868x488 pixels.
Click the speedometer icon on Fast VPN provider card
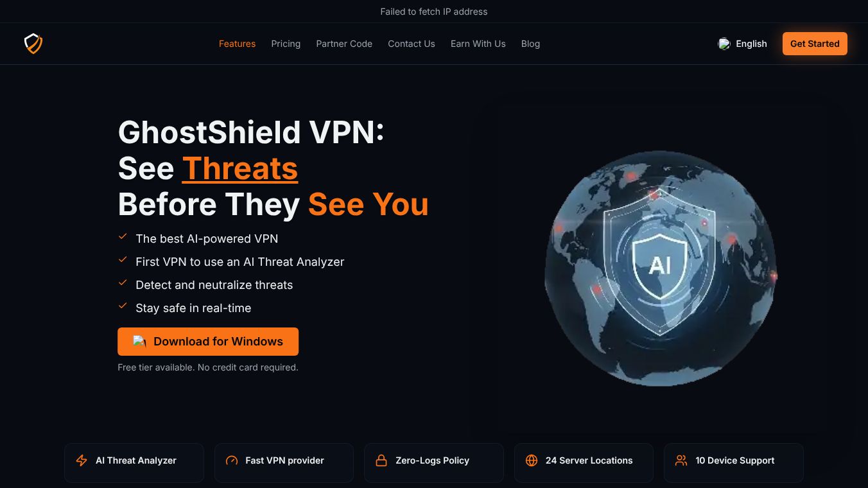(231, 460)
